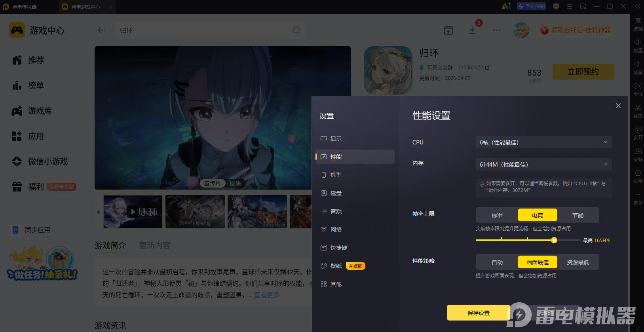Expand the 内存 memory dropdown
644x332 pixels.
544,164
